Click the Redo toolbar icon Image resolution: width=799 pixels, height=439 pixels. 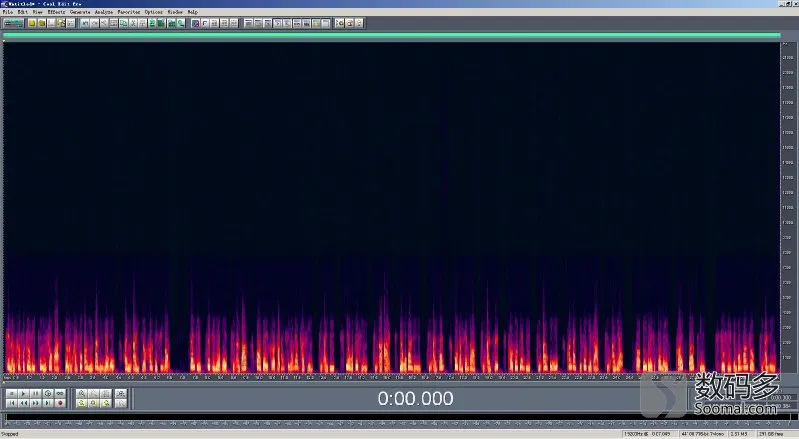pyautogui.click(x=95, y=23)
